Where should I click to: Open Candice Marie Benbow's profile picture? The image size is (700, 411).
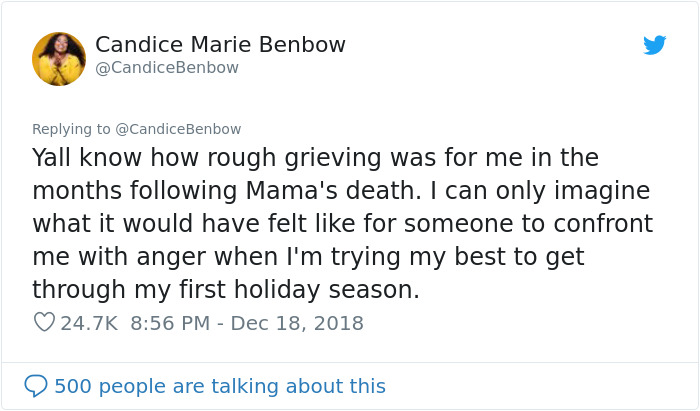59,58
